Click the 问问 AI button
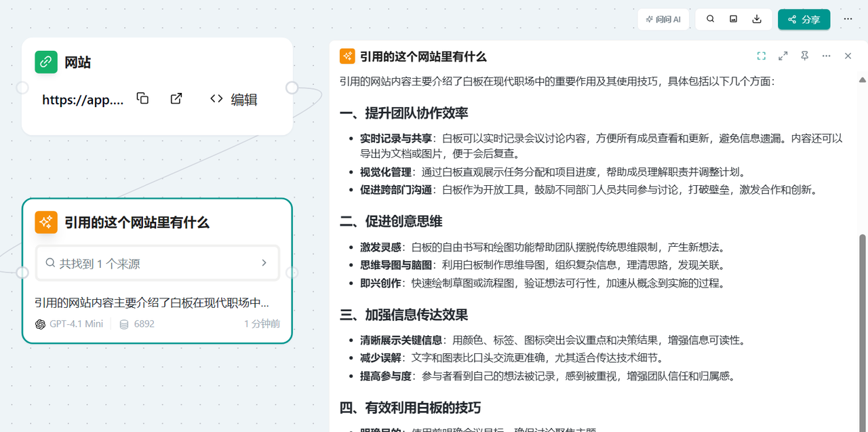Screen dimensions: 868x432 (663, 19)
